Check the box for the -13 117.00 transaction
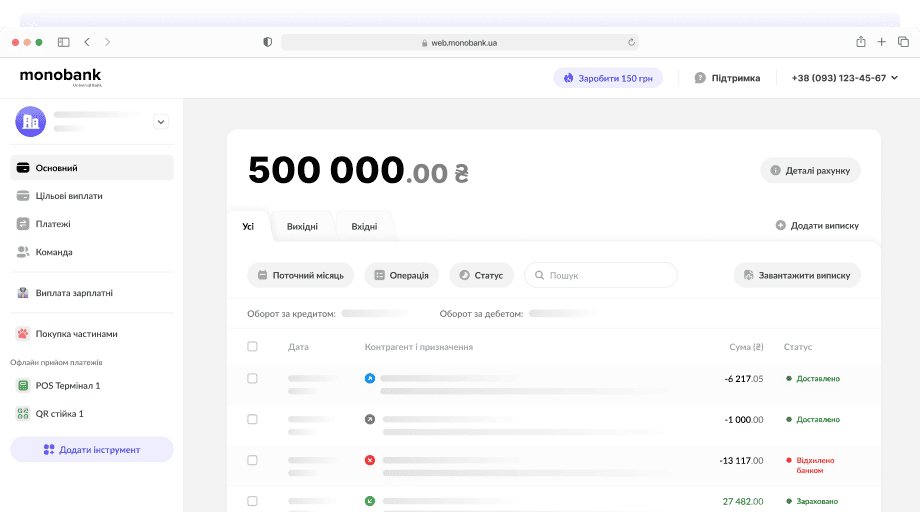Image resolution: width=920 pixels, height=512 pixels. pyautogui.click(x=252, y=460)
